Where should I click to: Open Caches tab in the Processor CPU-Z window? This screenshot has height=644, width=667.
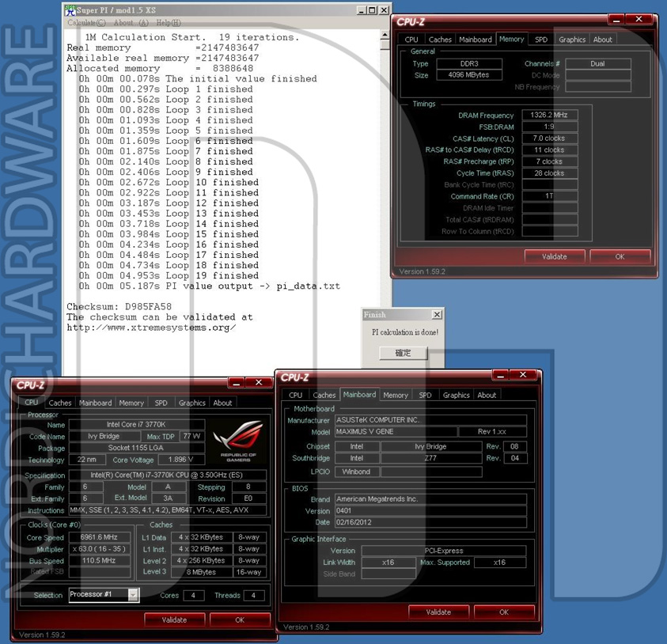point(60,403)
